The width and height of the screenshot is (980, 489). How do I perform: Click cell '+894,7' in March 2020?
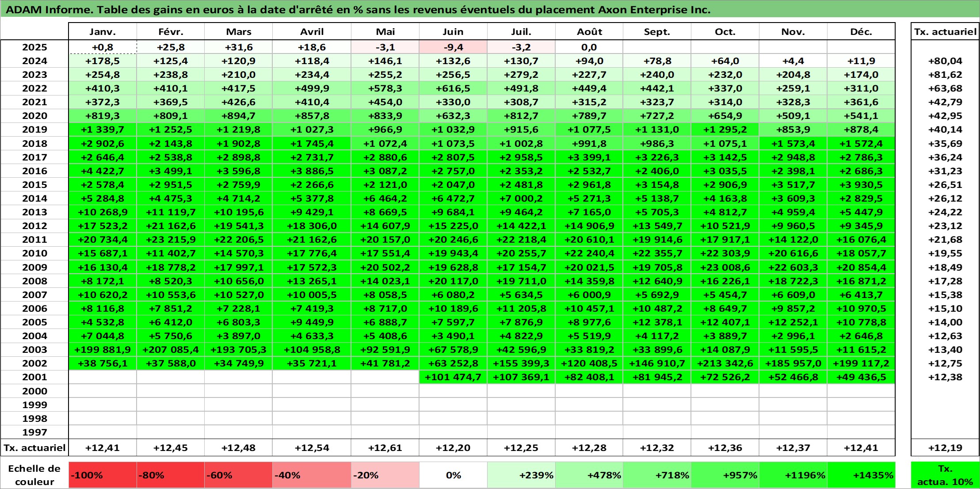point(238,116)
